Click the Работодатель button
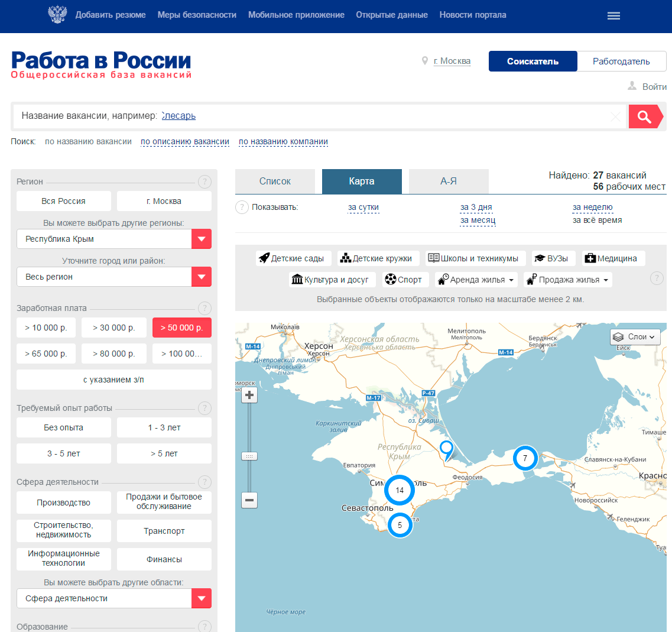This screenshot has height=632, width=672. pyautogui.click(x=621, y=61)
